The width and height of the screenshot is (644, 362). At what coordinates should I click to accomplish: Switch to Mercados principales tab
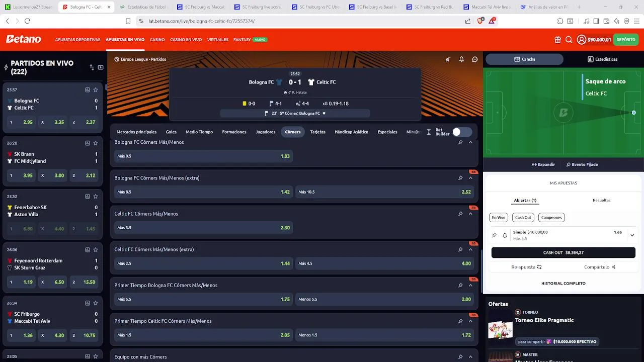[x=136, y=132]
